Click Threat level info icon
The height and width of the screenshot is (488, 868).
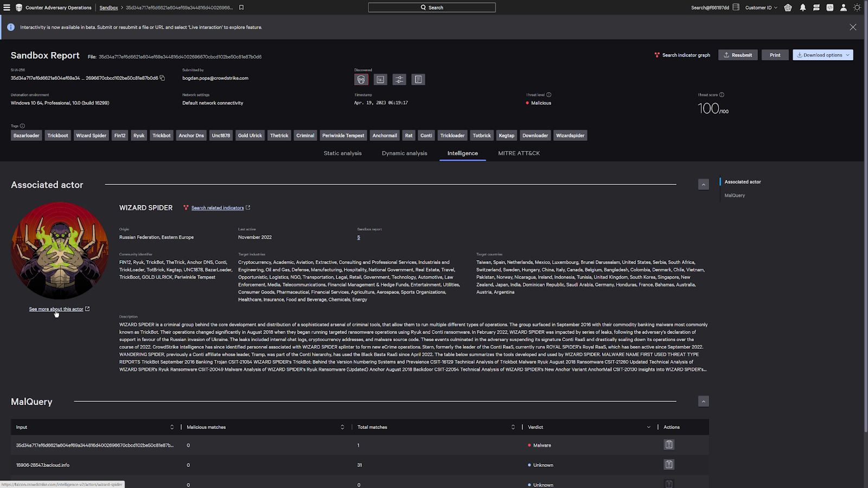pos(549,94)
